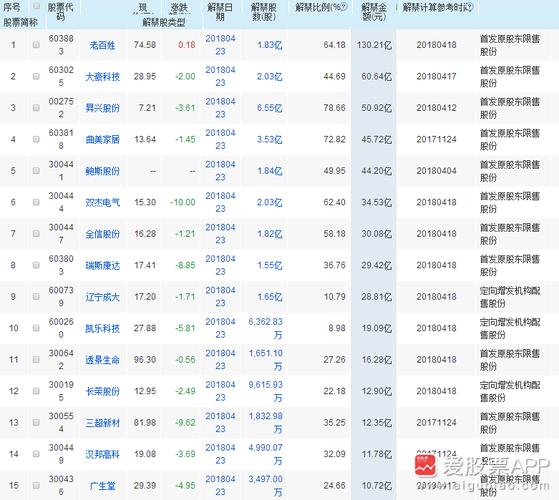Viewport: 559px width, 500px height.
Task: Check the box for row 13 三超新材
Action: tap(36, 422)
